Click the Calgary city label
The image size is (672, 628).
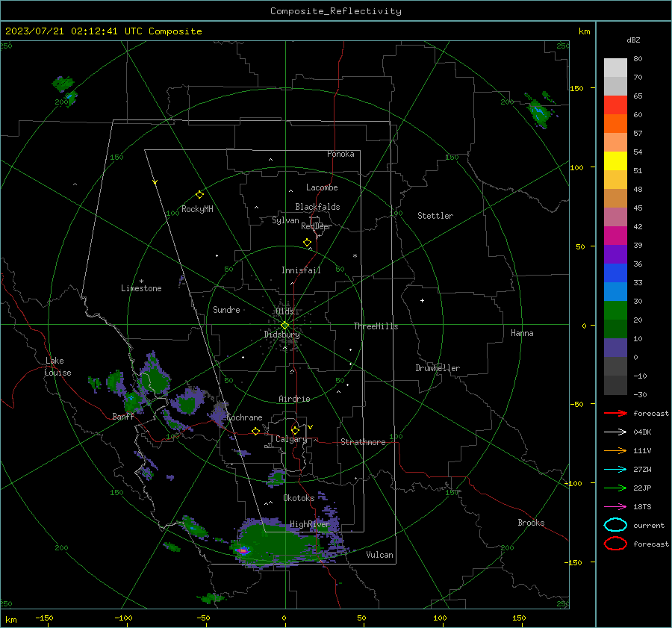[x=291, y=439]
